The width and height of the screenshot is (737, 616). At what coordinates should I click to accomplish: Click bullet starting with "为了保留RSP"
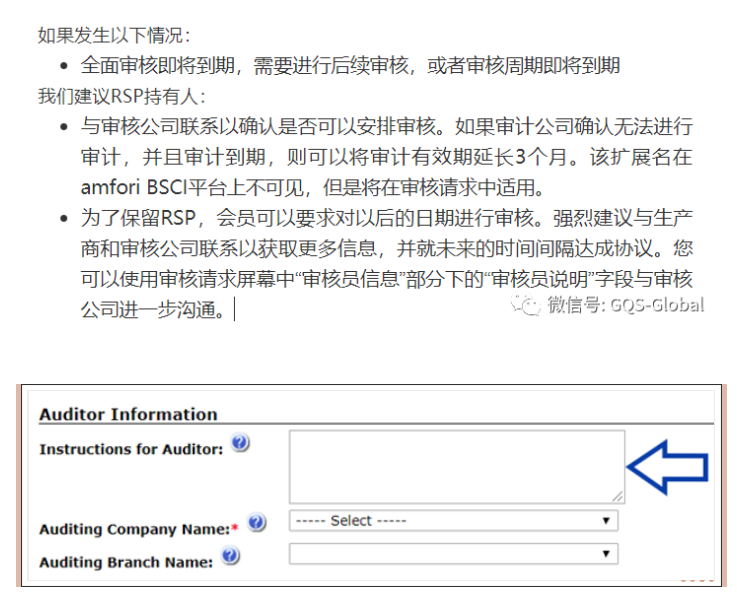click(387, 263)
